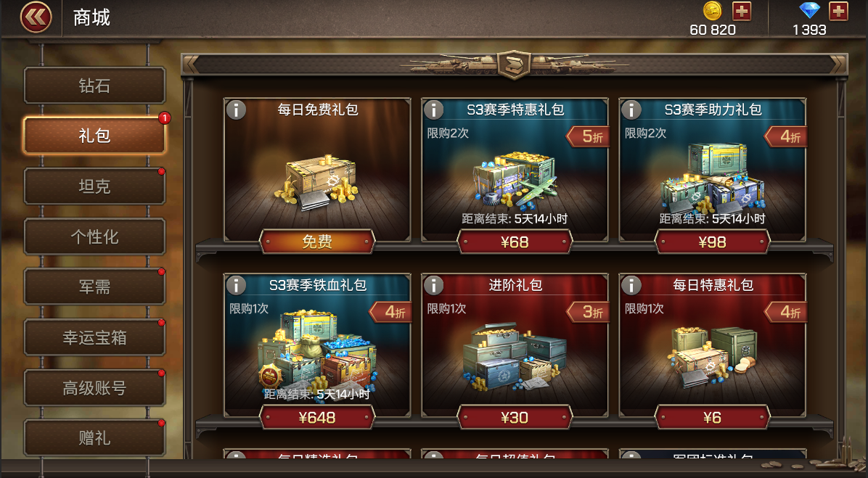
Task: Open info icon on S3赛季助力礼包
Action: click(631, 110)
